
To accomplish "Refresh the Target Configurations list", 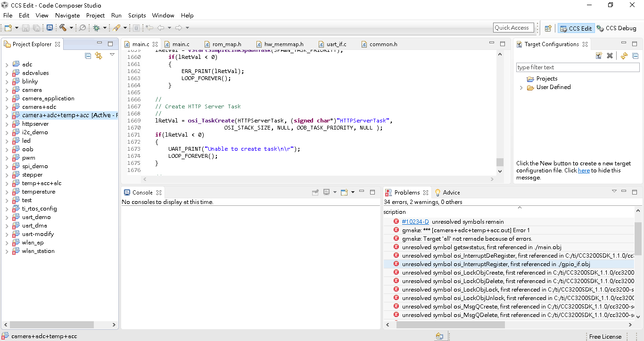I will tap(624, 56).
